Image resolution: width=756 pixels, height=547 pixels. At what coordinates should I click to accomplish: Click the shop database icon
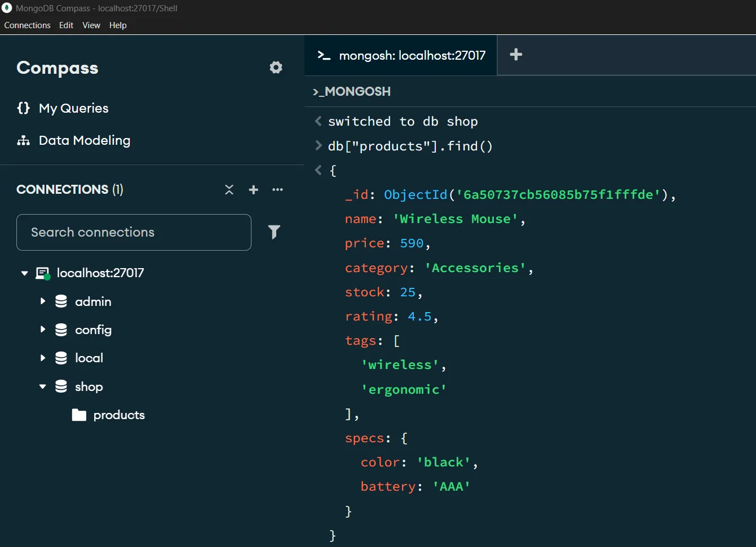[x=61, y=386]
